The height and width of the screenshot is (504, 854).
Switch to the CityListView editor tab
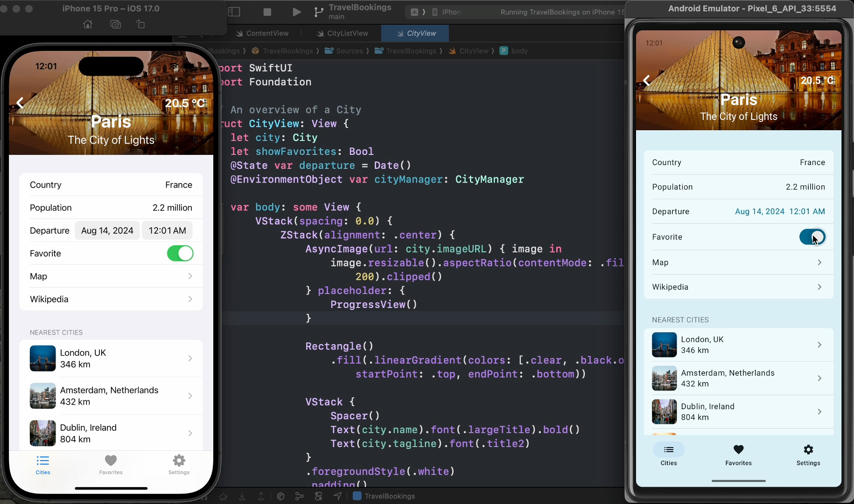pyautogui.click(x=342, y=33)
